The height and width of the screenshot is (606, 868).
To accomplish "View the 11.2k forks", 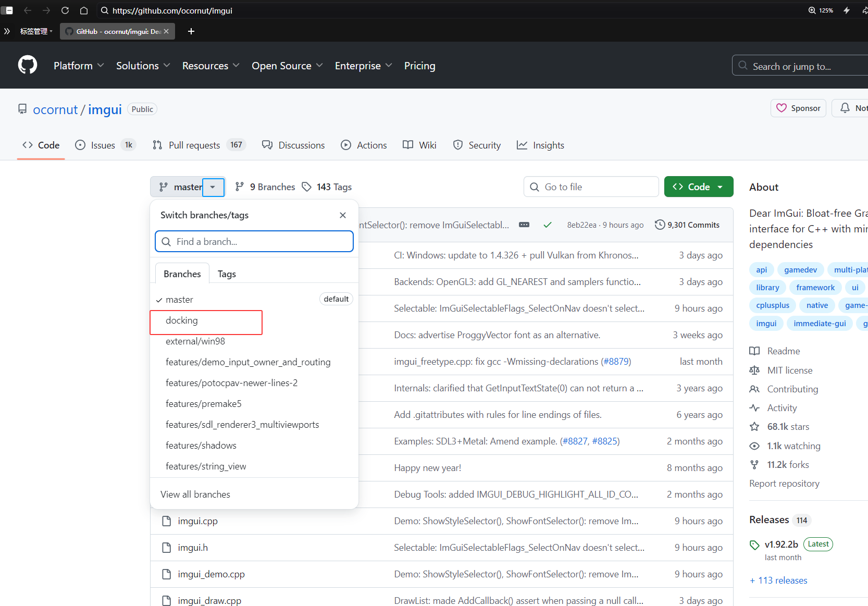I will coord(779,464).
